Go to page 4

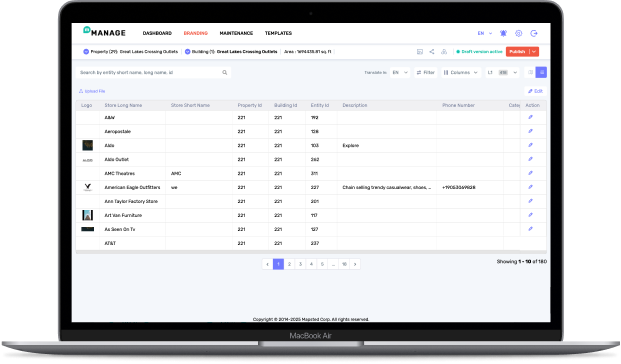[311, 264]
